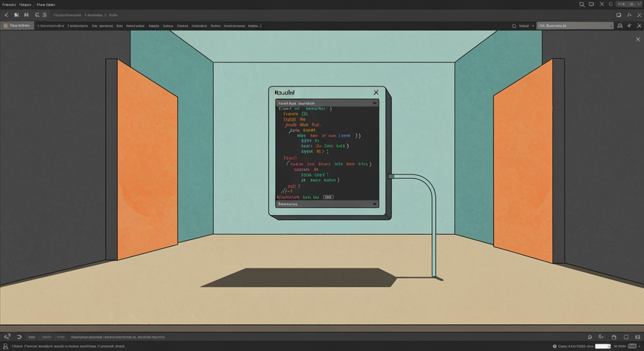Viewport: 644px width, 351px height.
Task: Click the white field in the status bar
Action: [603, 347]
